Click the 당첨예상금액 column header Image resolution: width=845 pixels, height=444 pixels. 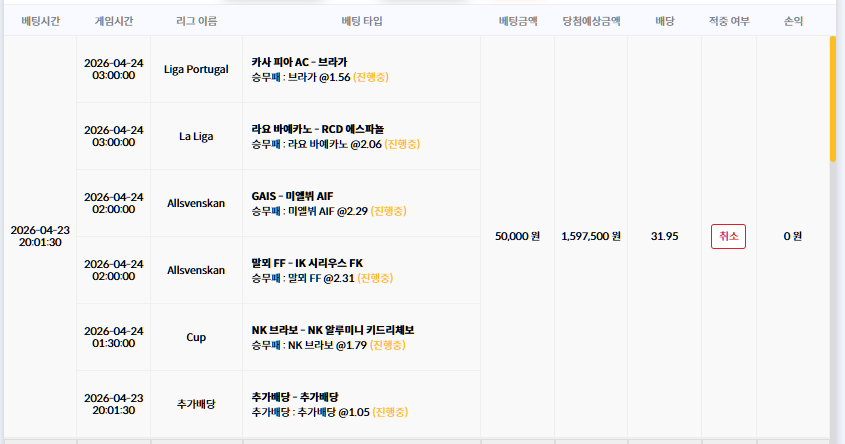point(591,21)
